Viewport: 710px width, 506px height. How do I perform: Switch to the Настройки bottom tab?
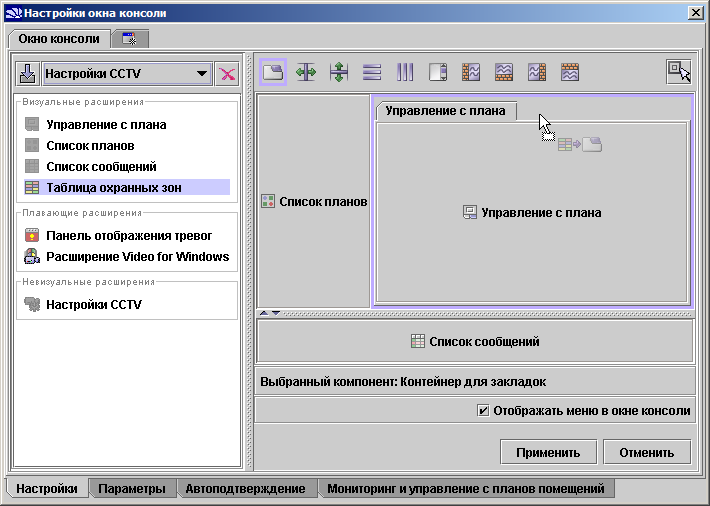[x=47, y=489]
